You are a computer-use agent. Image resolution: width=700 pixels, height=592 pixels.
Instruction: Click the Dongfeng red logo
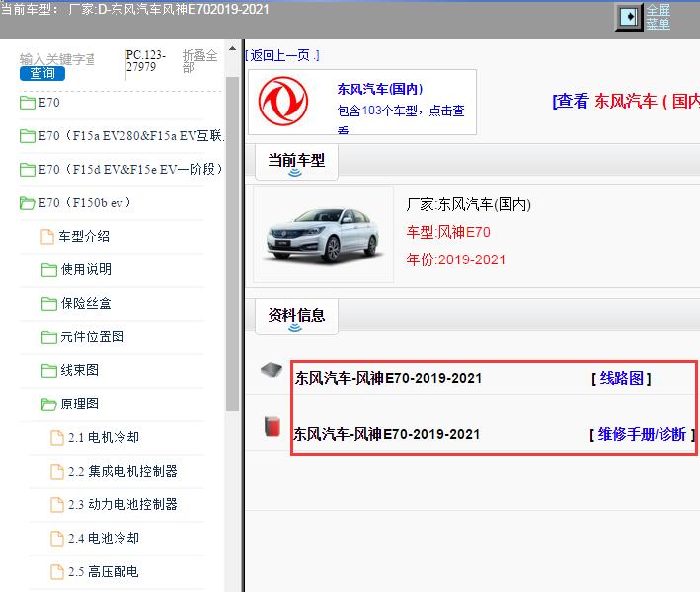click(x=283, y=102)
